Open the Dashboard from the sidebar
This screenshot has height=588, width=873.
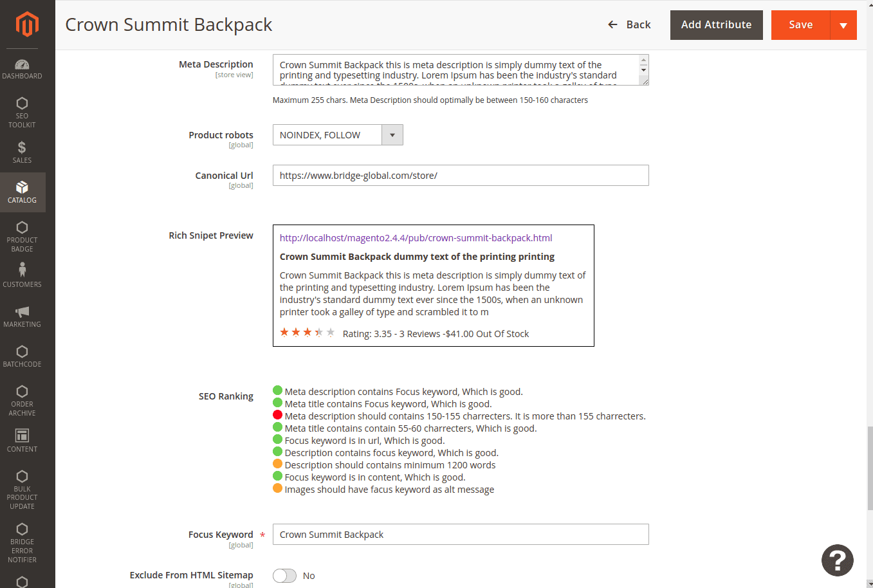[x=23, y=69]
